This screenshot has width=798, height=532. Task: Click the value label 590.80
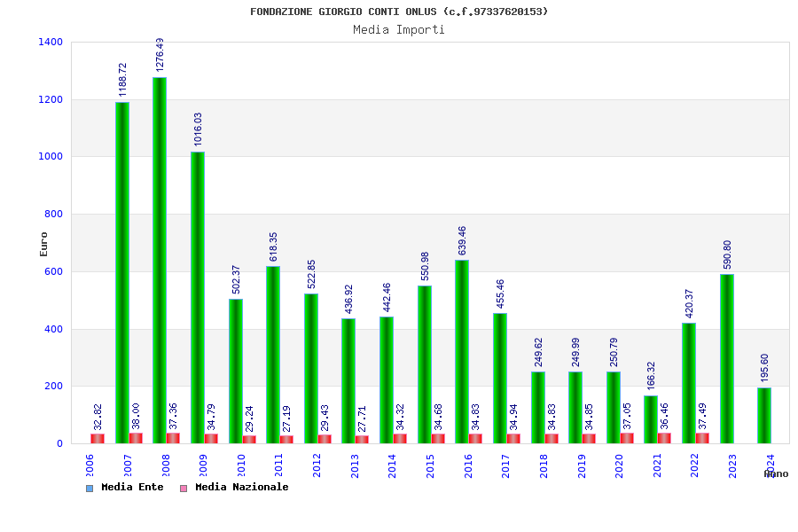pyautogui.click(x=727, y=254)
